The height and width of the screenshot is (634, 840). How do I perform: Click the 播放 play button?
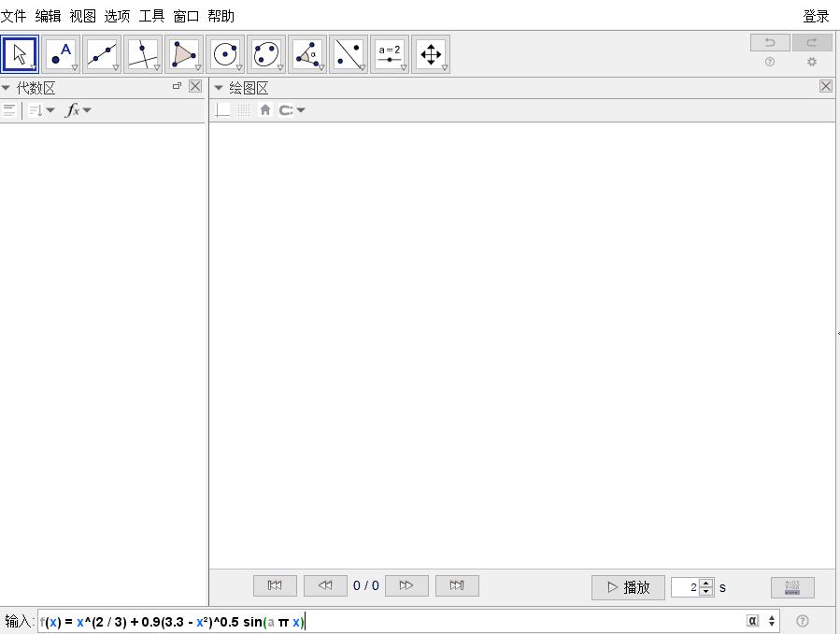629,587
